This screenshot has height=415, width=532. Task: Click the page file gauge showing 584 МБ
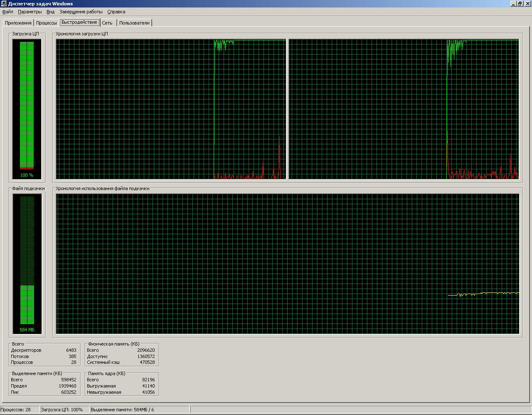tap(27, 264)
